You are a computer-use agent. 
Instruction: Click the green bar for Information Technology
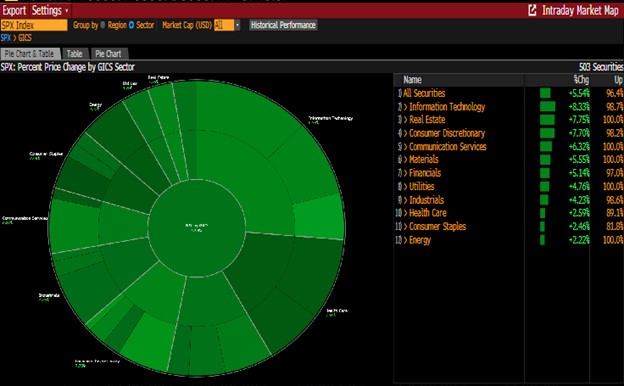pyautogui.click(x=547, y=107)
